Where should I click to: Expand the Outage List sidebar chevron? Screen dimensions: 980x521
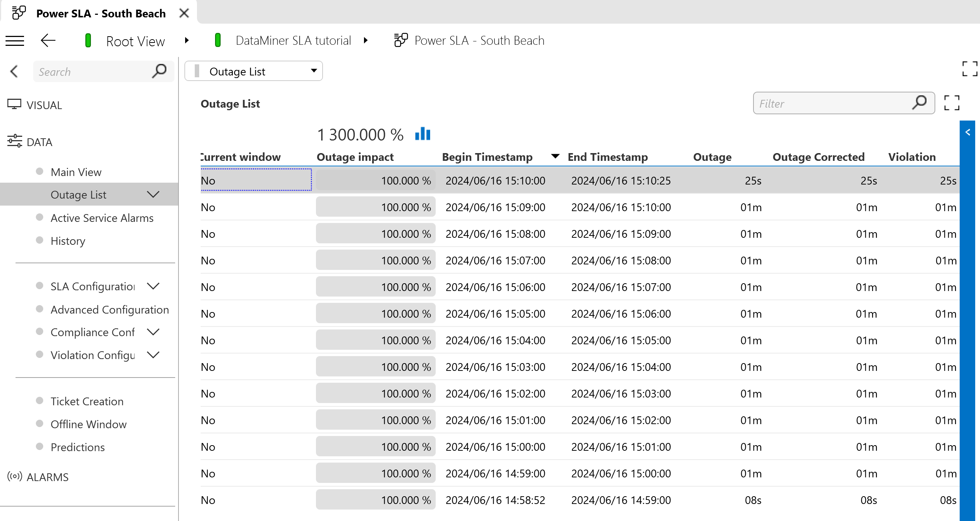153,194
